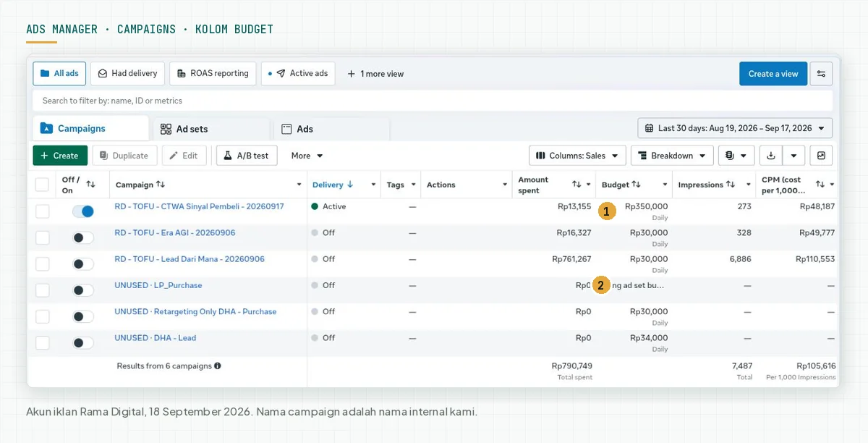Screen dimensions: 868x443
Task: Tick the Retargeting Only DHA row checkbox
Action: click(42, 316)
